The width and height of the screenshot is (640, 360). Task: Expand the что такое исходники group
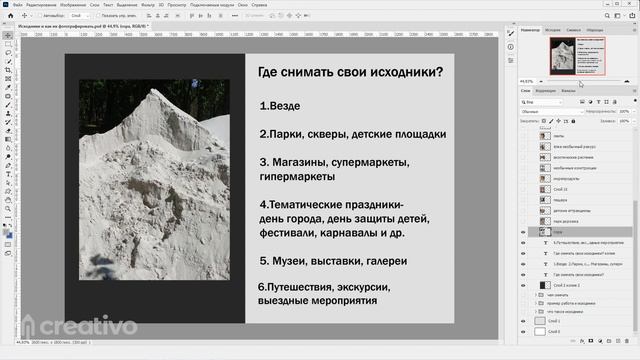536,312
